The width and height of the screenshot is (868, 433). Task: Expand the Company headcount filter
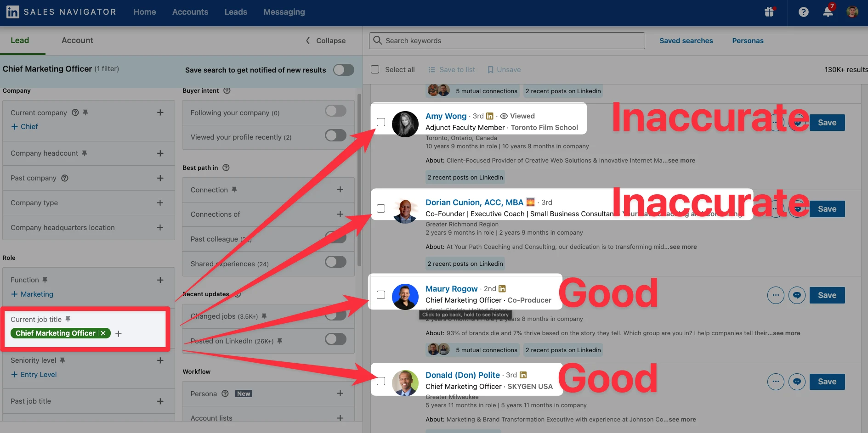point(160,153)
